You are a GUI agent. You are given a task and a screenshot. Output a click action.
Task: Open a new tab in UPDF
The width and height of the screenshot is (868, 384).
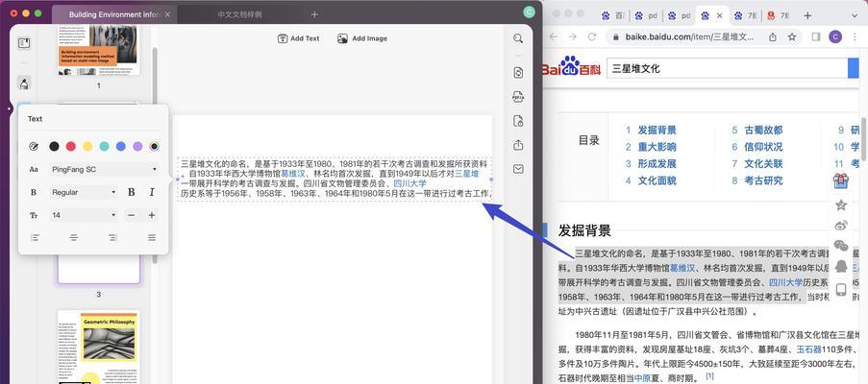[x=314, y=14]
